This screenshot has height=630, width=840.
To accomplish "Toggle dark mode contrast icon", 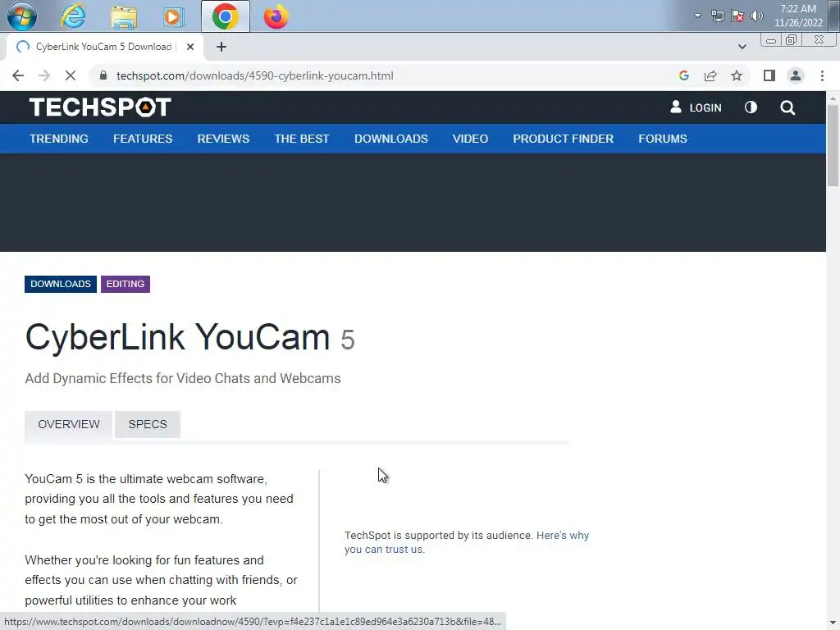I will [x=751, y=107].
